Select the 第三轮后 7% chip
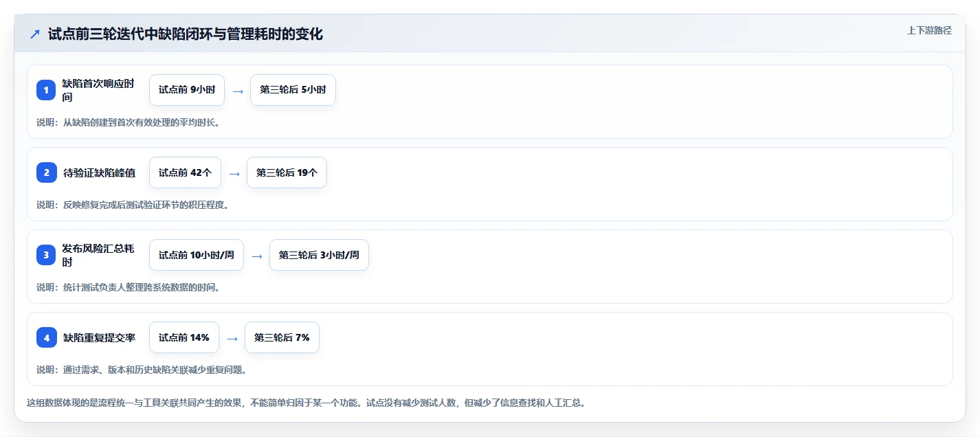980x437 pixels. coord(282,337)
